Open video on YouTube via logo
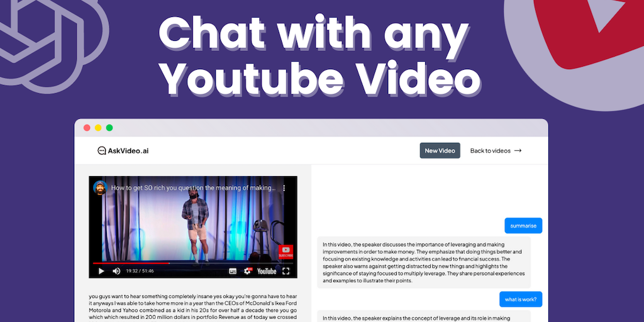Viewport: 644px width, 322px height. (x=267, y=271)
